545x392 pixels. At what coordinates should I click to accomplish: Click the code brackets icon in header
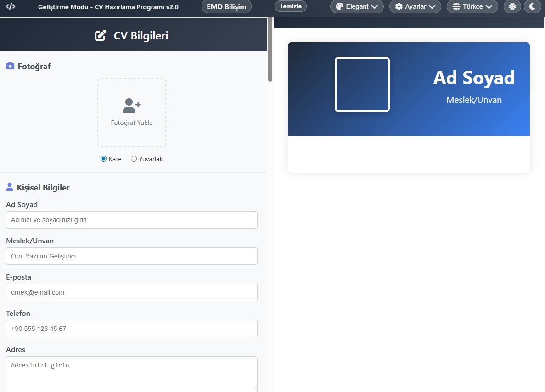pyautogui.click(x=11, y=6)
